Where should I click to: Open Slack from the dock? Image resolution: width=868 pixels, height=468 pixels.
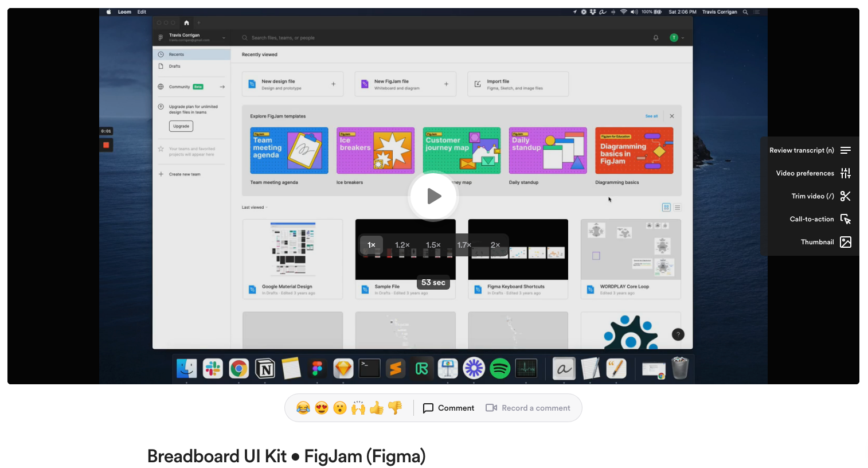point(213,369)
